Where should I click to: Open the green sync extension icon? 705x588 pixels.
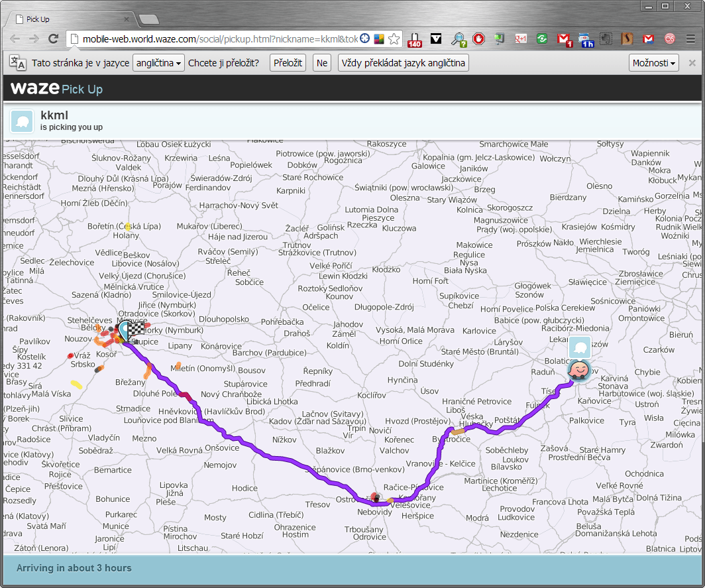pyautogui.click(x=542, y=38)
